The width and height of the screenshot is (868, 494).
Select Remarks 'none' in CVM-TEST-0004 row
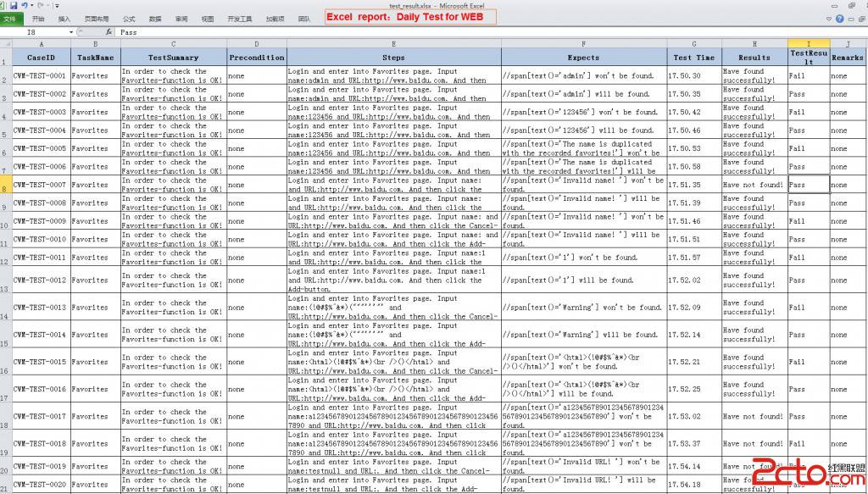pos(848,130)
